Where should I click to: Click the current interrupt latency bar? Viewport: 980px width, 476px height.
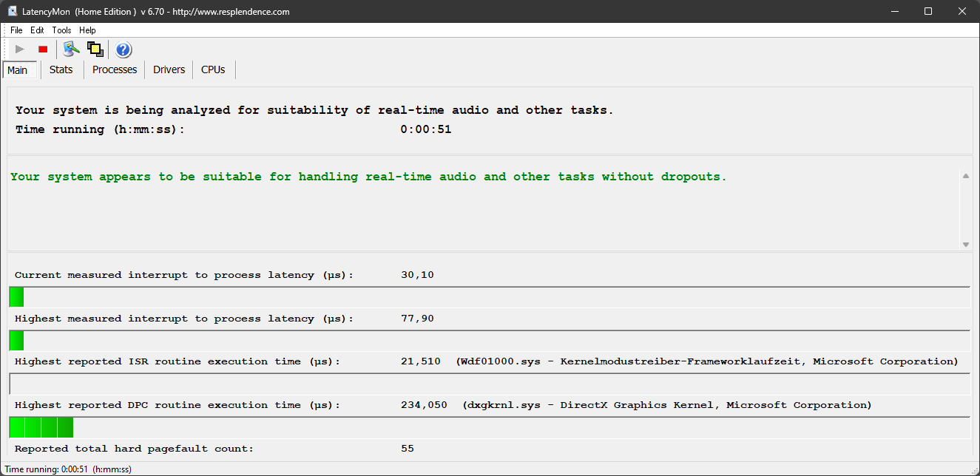490,297
